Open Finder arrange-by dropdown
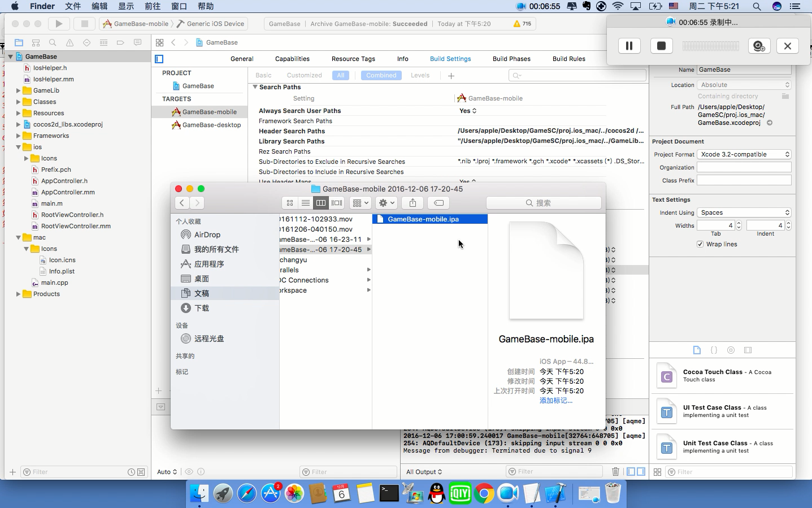This screenshot has width=812, height=508. click(360, 203)
